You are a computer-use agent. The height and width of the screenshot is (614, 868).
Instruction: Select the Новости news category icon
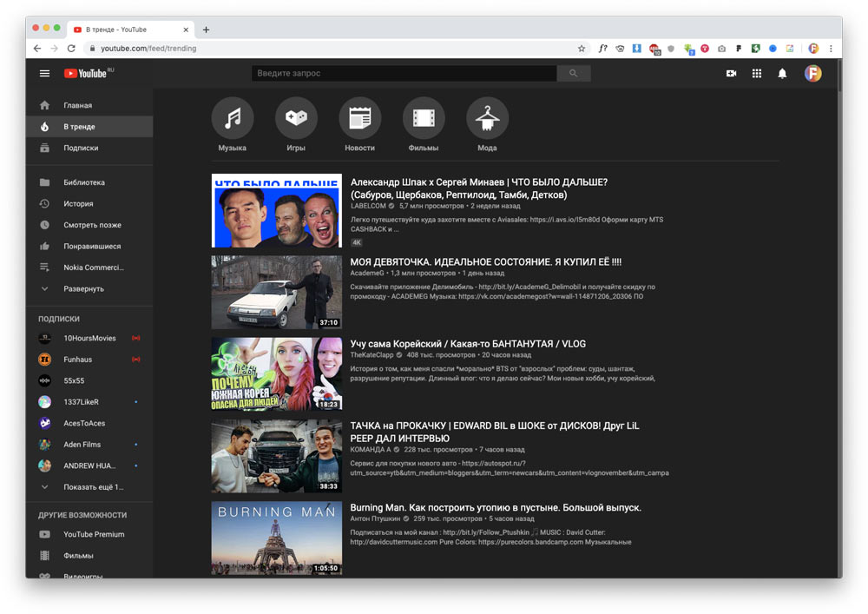(359, 118)
